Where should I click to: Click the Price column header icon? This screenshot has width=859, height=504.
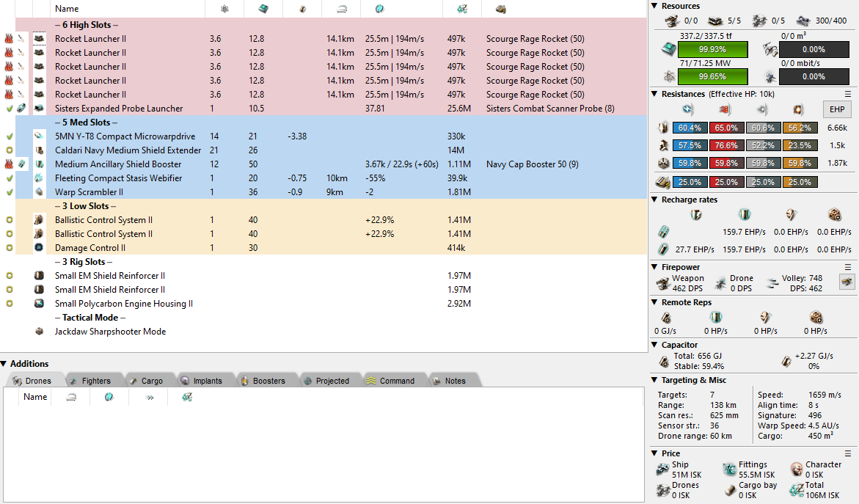462,9
